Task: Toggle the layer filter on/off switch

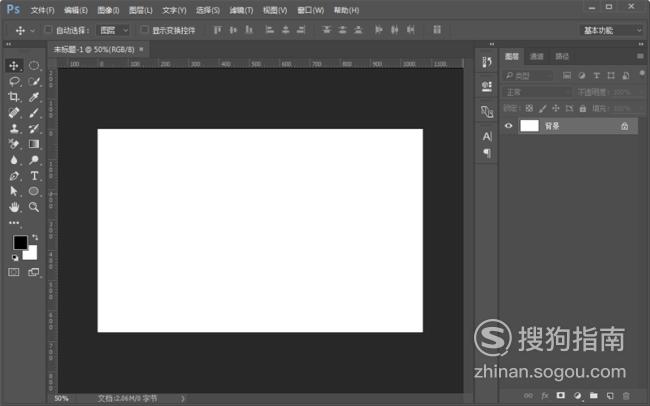Action: tap(642, 74)
